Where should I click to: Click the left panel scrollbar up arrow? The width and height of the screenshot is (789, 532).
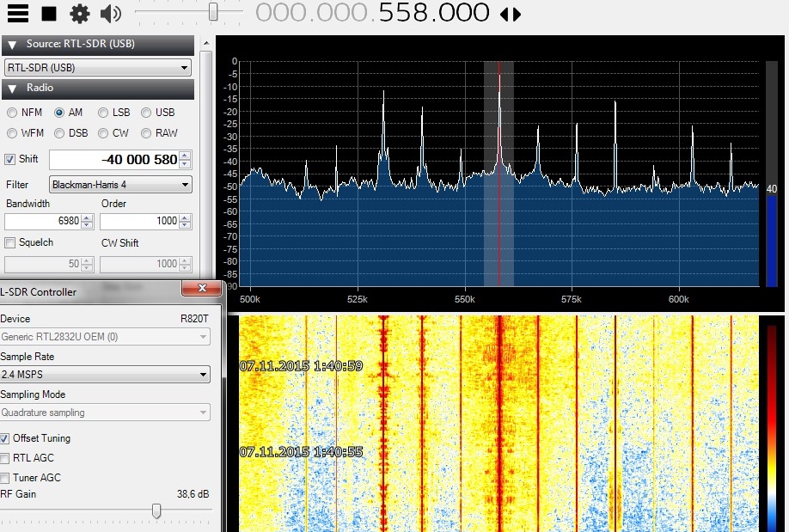pyautogui.click(x=206, y=44)
